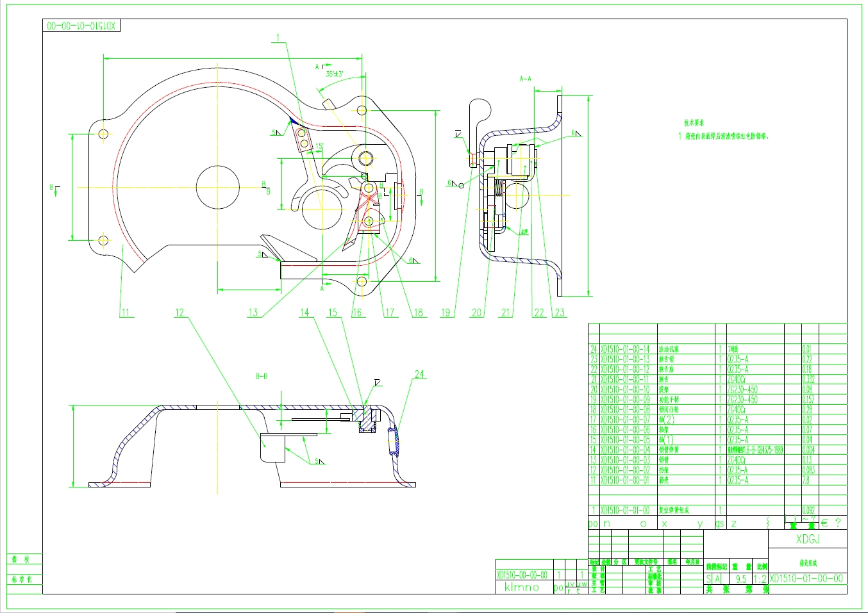
Task: Click the Q235-A material cell in row 11
Action: point(737,480)
